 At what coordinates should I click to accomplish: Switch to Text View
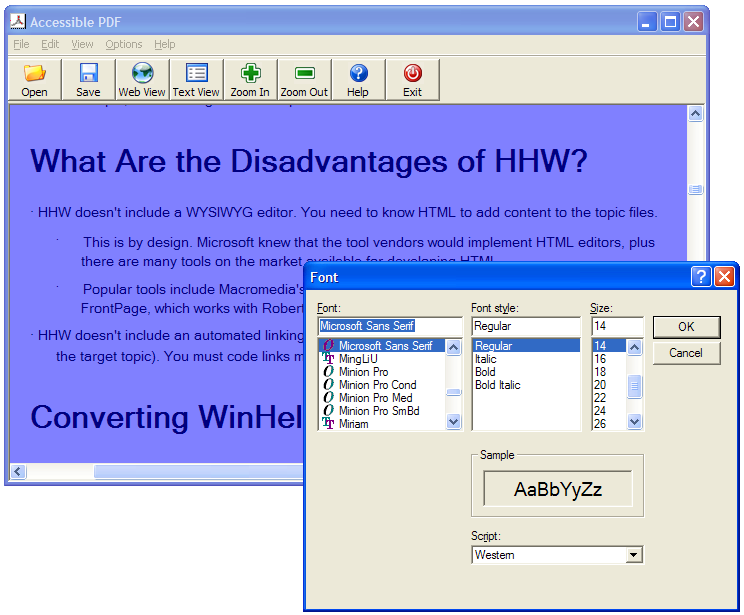[196, 74]
